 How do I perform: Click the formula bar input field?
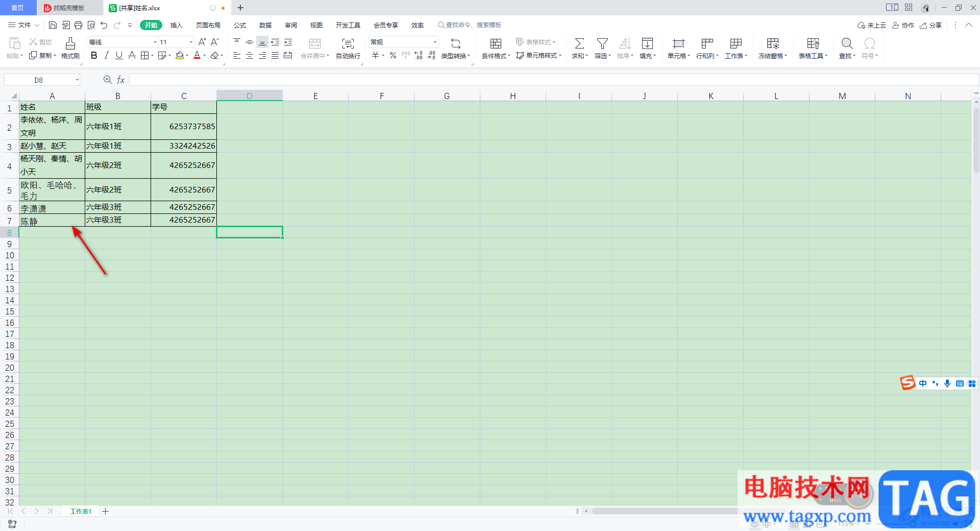pyautogui.click(x=554, y=80)
